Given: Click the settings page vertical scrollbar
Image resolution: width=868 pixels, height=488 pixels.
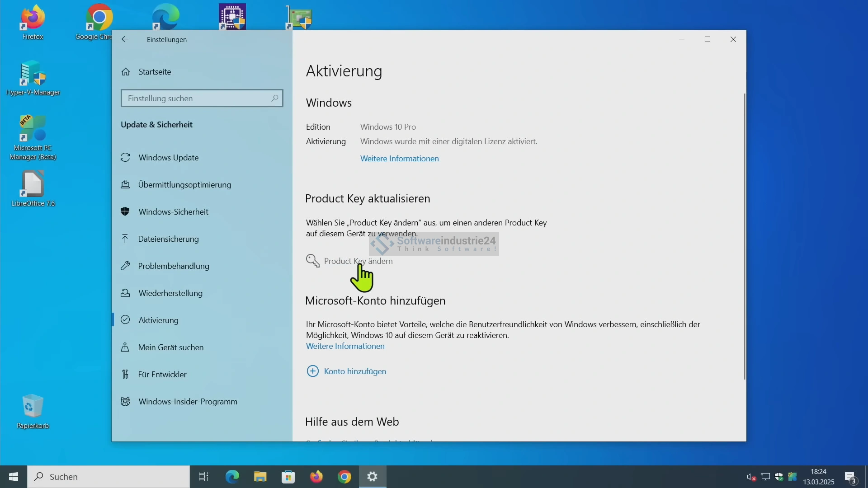Looking at the screenshot, I should pos(744,235).
